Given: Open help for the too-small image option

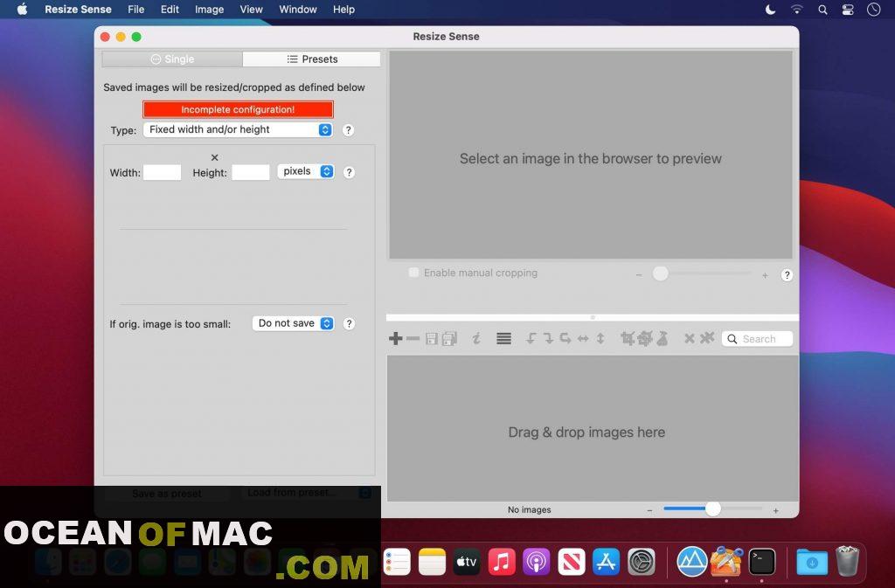Looking at the screenshot, I should (x=349, y=323).
